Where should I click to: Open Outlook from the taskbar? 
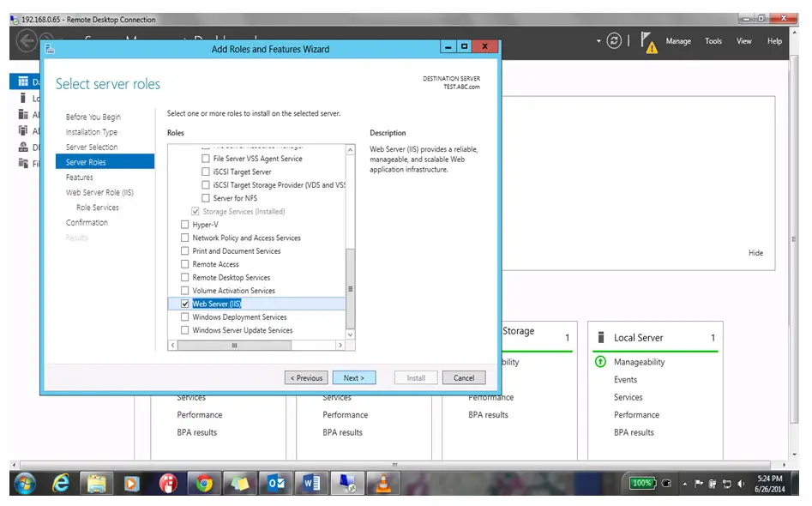coord(276,484)
